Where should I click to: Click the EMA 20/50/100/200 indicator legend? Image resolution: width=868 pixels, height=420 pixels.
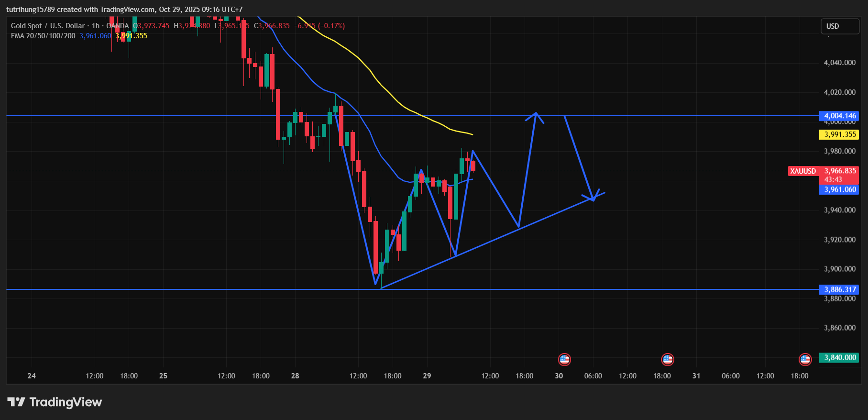43,36
